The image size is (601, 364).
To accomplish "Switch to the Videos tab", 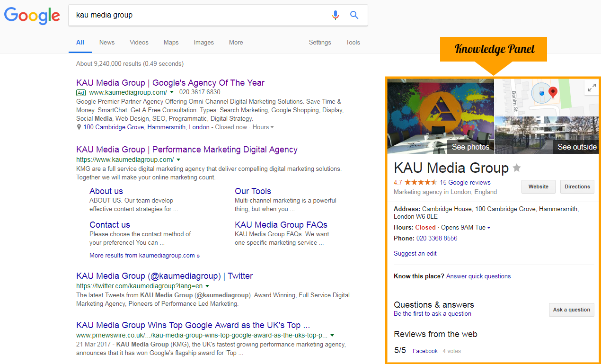I will [139, 42].
